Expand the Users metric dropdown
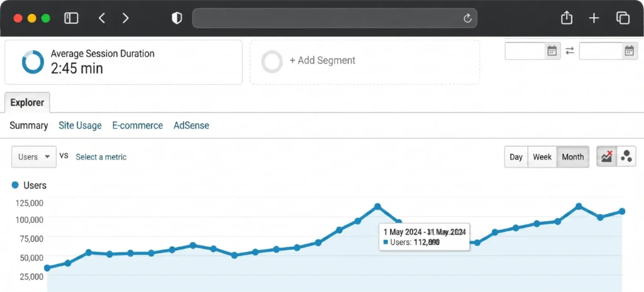Screen dimensions: 644x292 tap(34, 156)
